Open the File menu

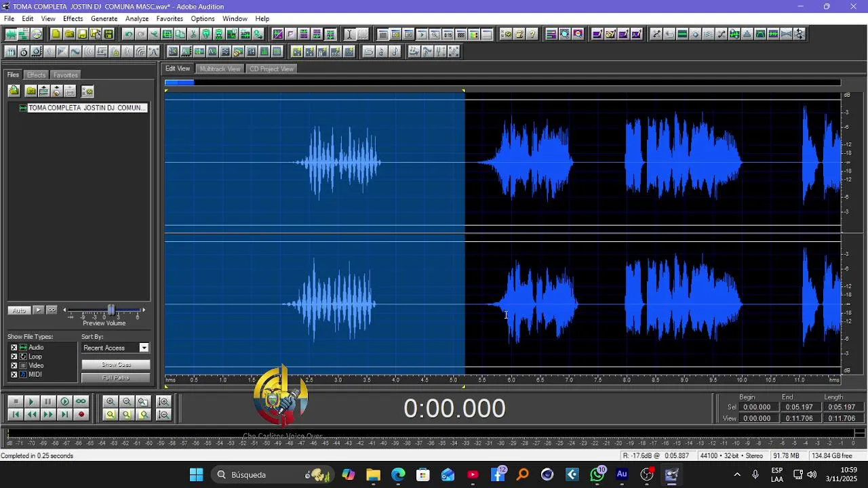tap(9, 18)
